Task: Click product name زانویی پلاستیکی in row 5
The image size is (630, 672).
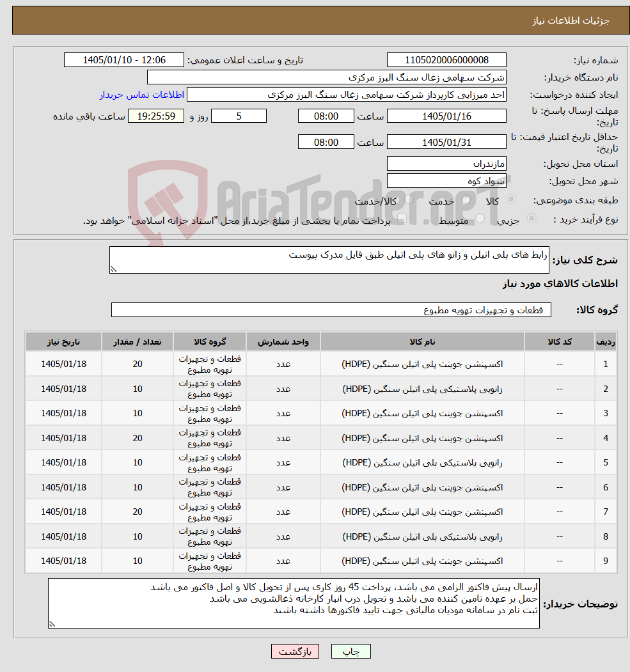Action: pos(422,462)
